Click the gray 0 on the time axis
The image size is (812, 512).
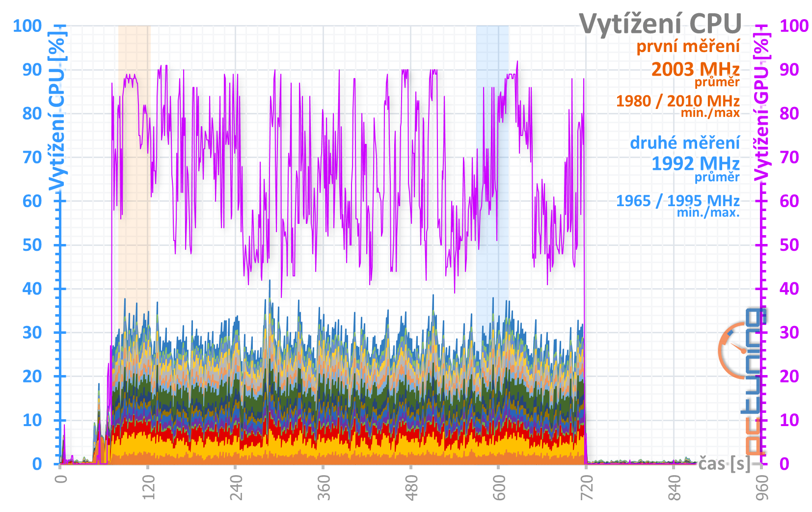(60, 478)
